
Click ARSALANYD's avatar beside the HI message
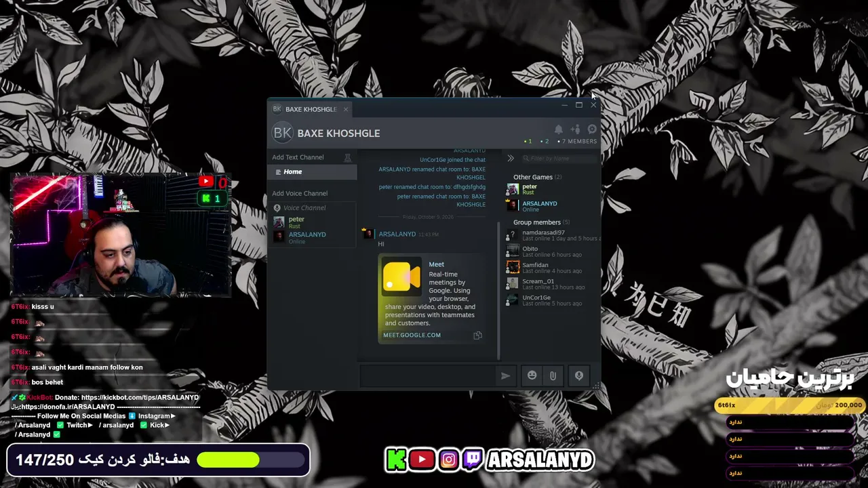click(x=369, y=234)
